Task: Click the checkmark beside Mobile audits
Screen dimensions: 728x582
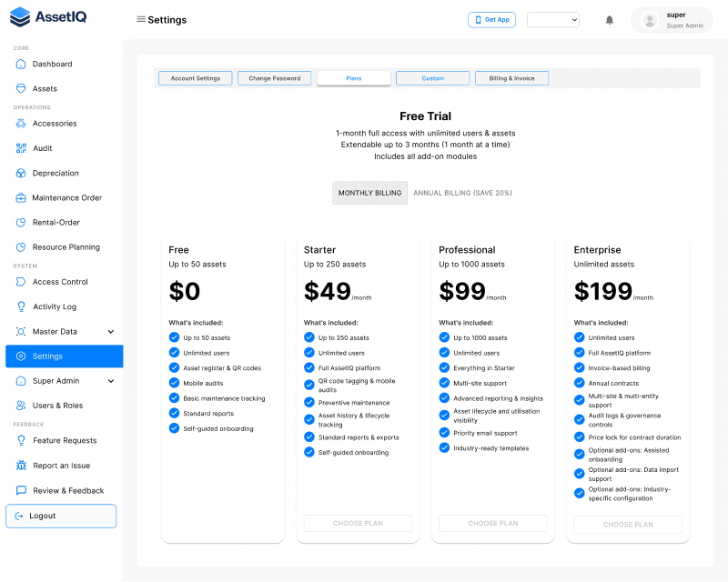Action: [174, 383]
